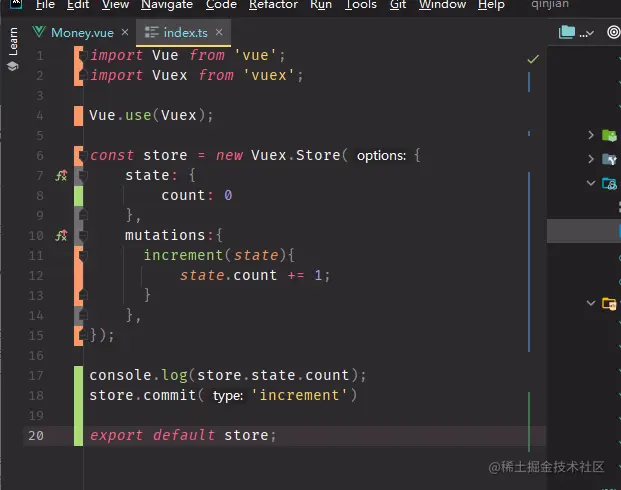This screenshot has height=490, width=621.
Task: Collapse the mutations block fold on line 10
Action: click(x=83, y=235)
